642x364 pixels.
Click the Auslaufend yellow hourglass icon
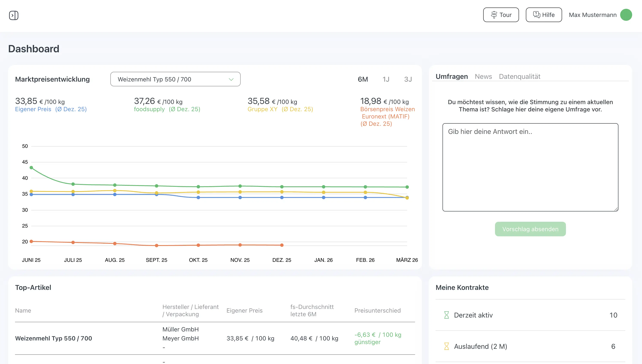pyautogui.click(x=446, y=346)
